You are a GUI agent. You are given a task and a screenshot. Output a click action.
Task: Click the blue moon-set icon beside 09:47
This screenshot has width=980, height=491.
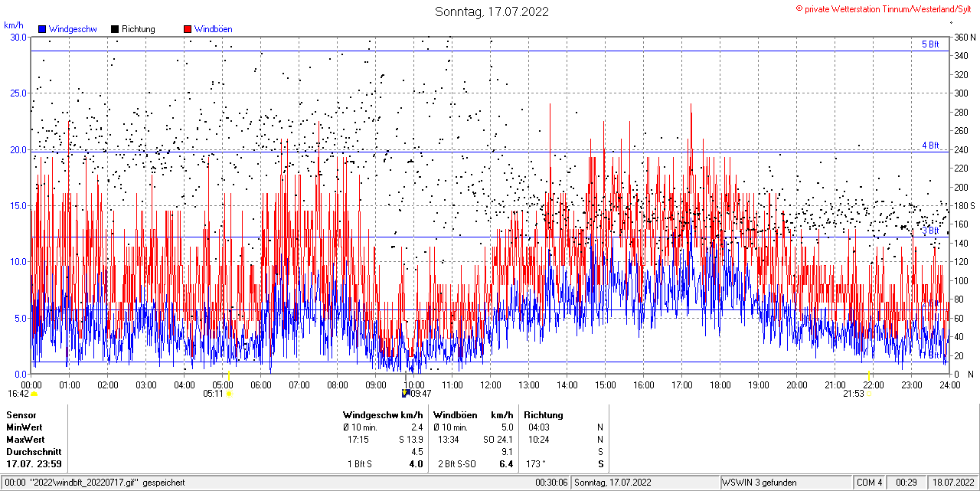click(x=405, y=394)
